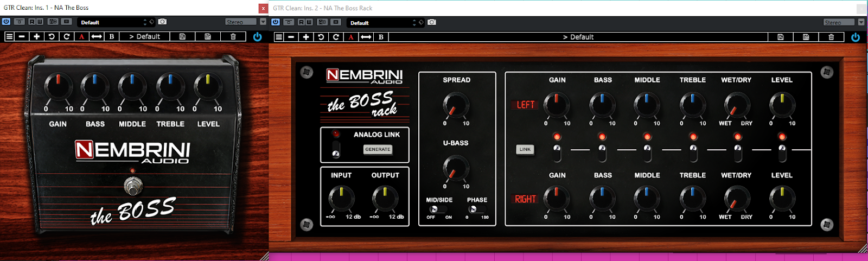Screen dimensions: 868x261
Task: Redo change in The Boss window
Action: tap(66, 36)
